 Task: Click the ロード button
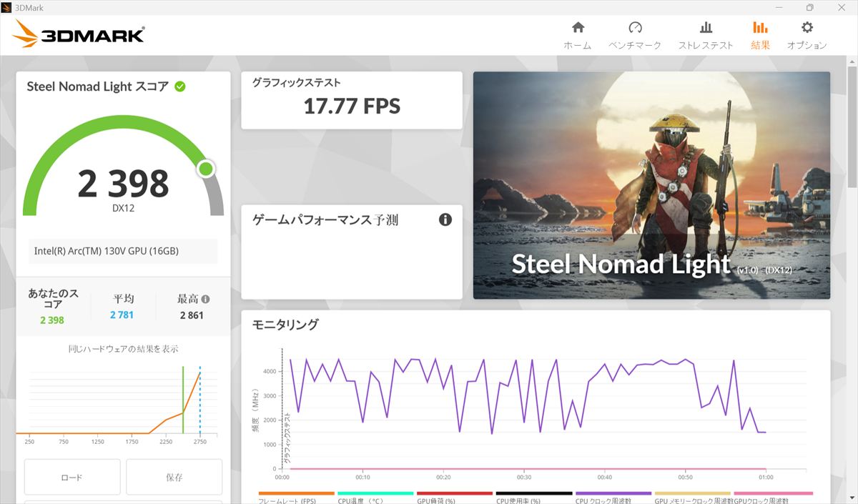click(72, 477)
